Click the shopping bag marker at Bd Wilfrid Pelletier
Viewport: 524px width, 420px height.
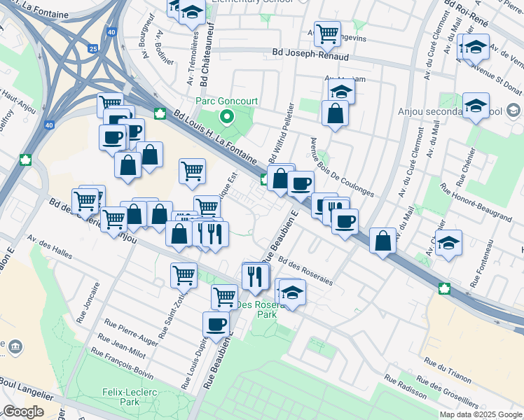[280, 181]
